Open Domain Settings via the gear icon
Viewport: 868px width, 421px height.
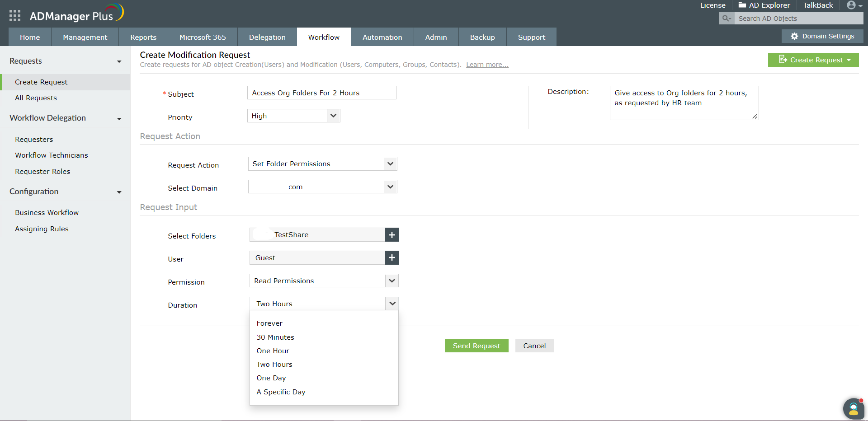(x=794, y=36)
